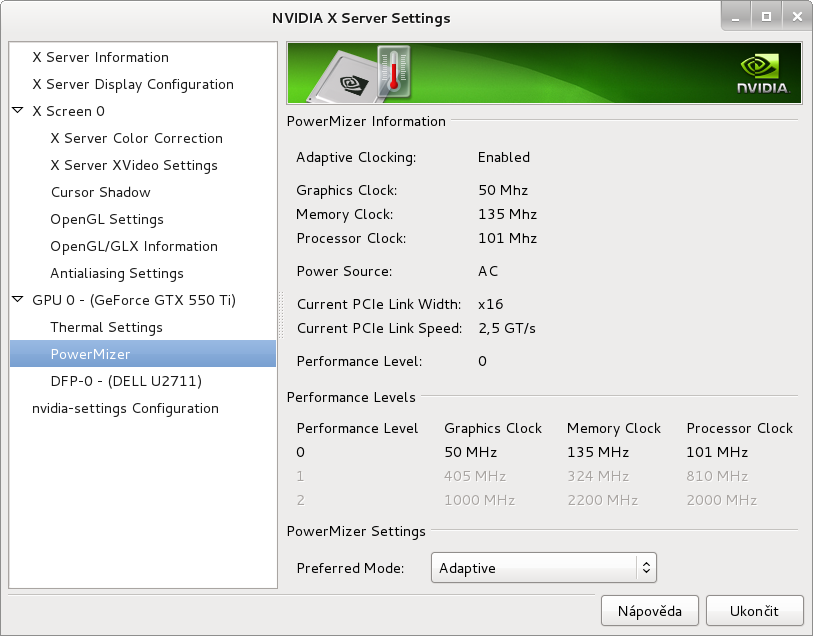The width and height of the screenshot is (813, 636).
Task: Open the Preferred Mode dropdown
Action: tap(544, 568)
